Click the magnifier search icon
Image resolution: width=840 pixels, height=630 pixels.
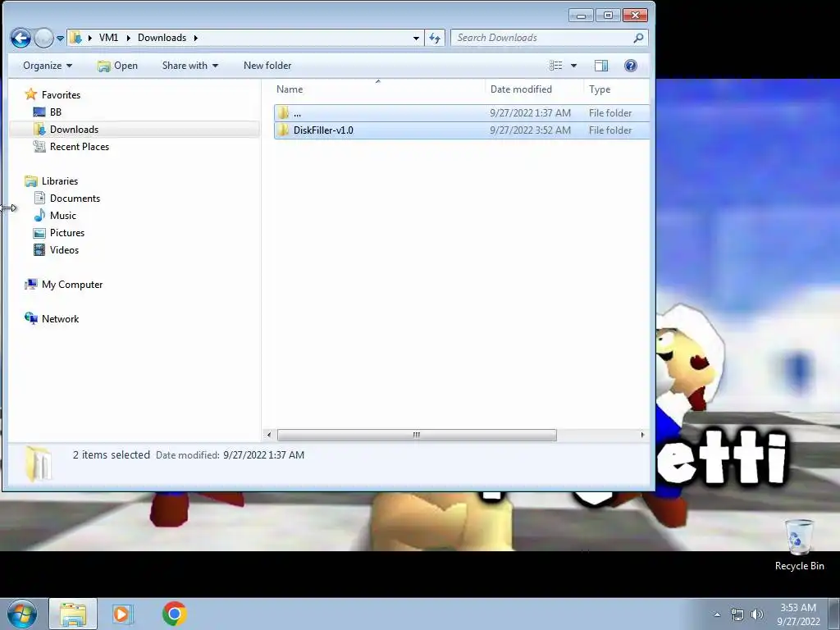(638, 38)
